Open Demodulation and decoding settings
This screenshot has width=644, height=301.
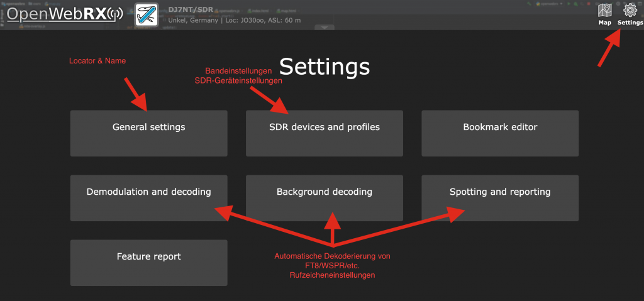(x=148, y=198)
